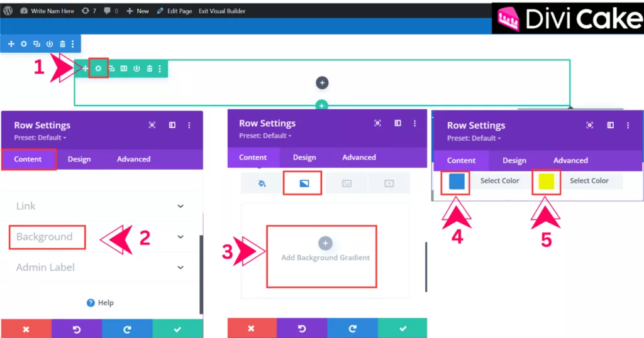
Task: Duplicate the row from the green toolbar
Action: tap(111, 68)
